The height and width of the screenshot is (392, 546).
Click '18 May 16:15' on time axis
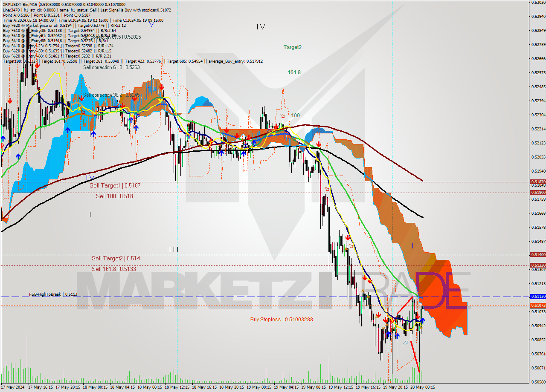(204, 387)
